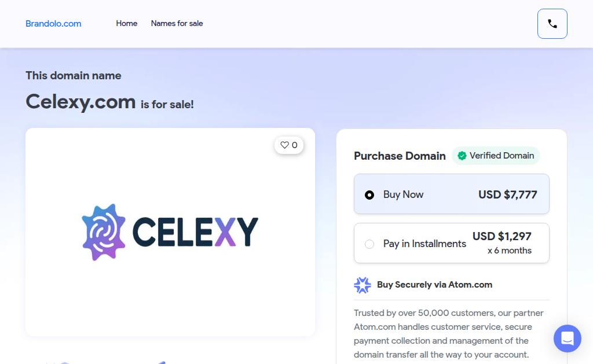Click the Trusted by over 50,000 customers paragraph
This screenshot has height=364, width=593.
tap(449, 334)
